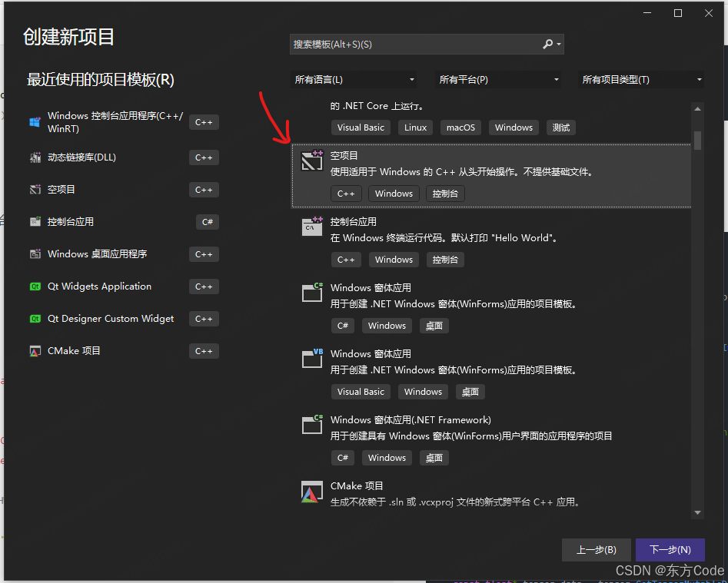Click the 控制台 tag under 空项目
Viewport: 728px width, 583px height.
[445, 194]
